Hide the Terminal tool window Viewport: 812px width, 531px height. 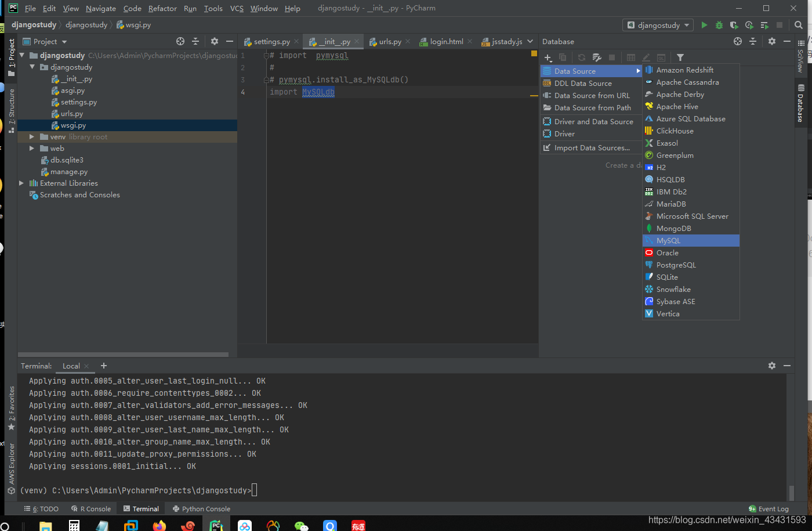(787, 366)
